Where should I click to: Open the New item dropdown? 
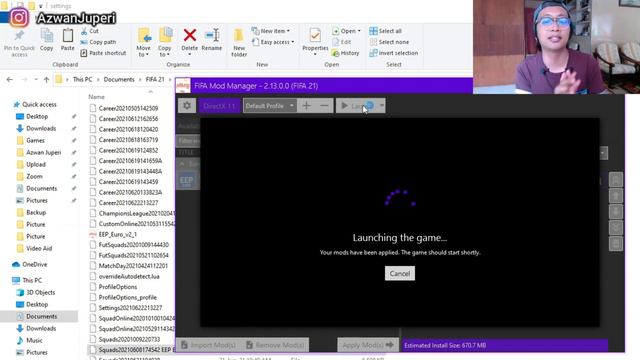point(271,31)
